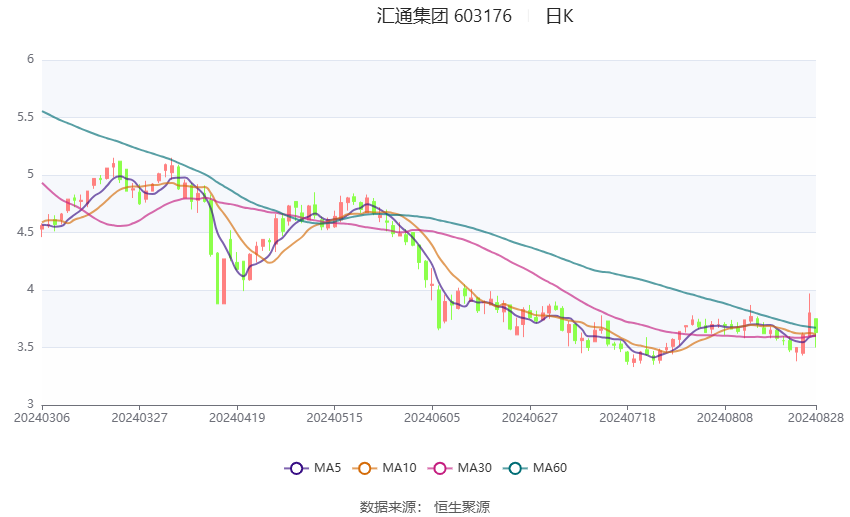Click the 20240515 x-axis date label
This screenshot has width=850, height=517.
tap(334, 418)
